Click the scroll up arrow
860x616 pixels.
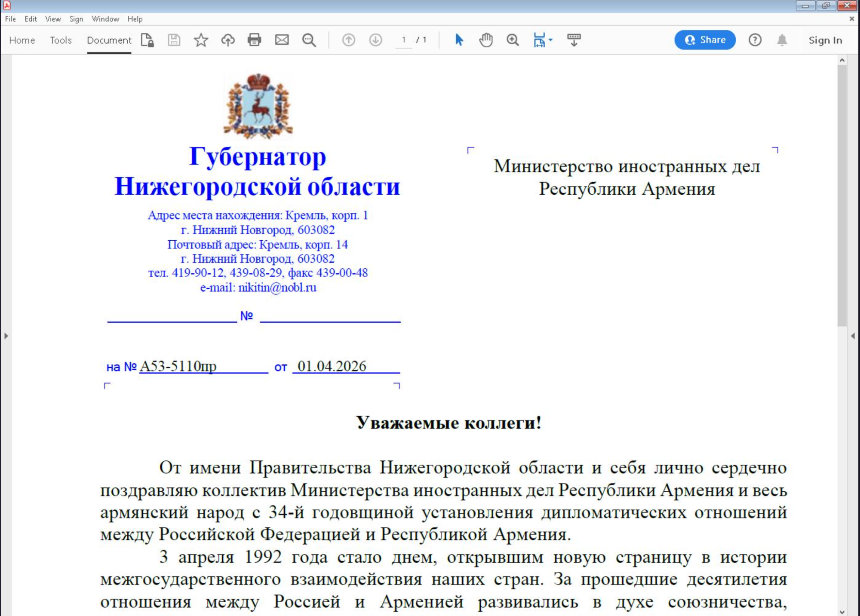pyautogui.click(x=842, y=60)
